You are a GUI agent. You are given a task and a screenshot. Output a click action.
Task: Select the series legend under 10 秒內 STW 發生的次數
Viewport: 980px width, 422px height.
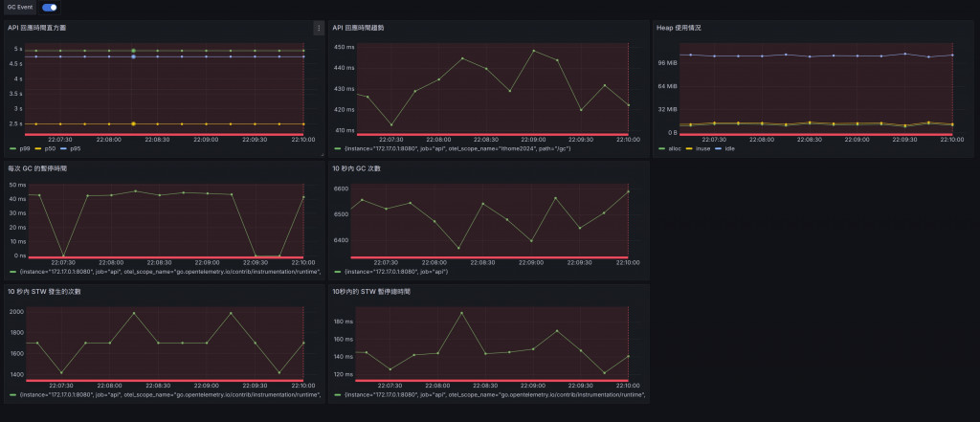170,395
